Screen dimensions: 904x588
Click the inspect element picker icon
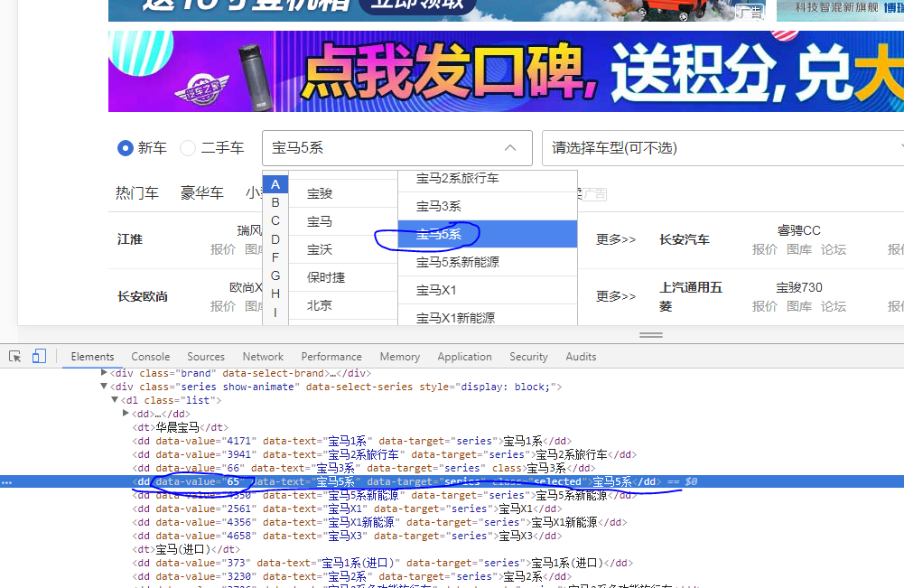[x=15, y=356]
